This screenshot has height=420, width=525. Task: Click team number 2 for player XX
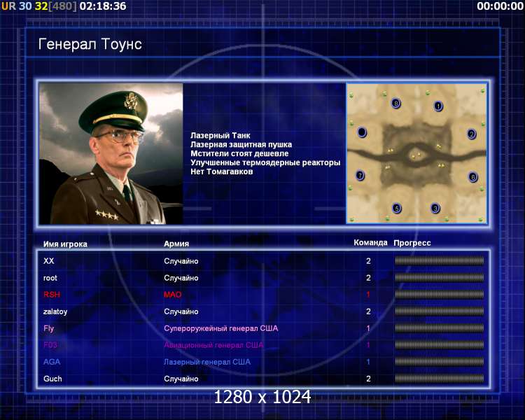[368, 261]
